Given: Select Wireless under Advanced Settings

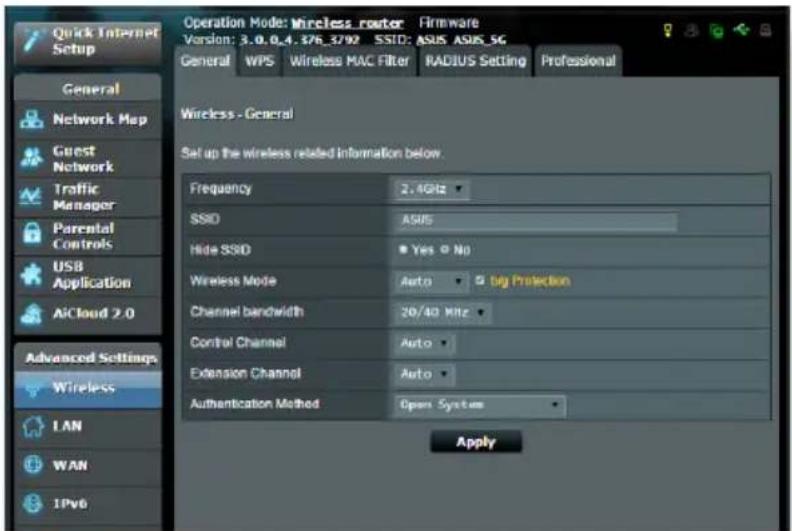Looking at the screenshot, I should pos(88,389).
